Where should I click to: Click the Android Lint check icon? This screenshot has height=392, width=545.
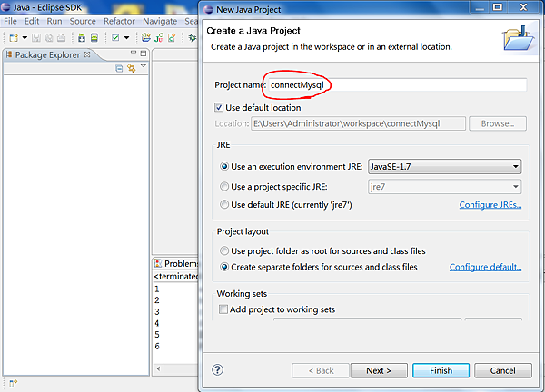115,37
